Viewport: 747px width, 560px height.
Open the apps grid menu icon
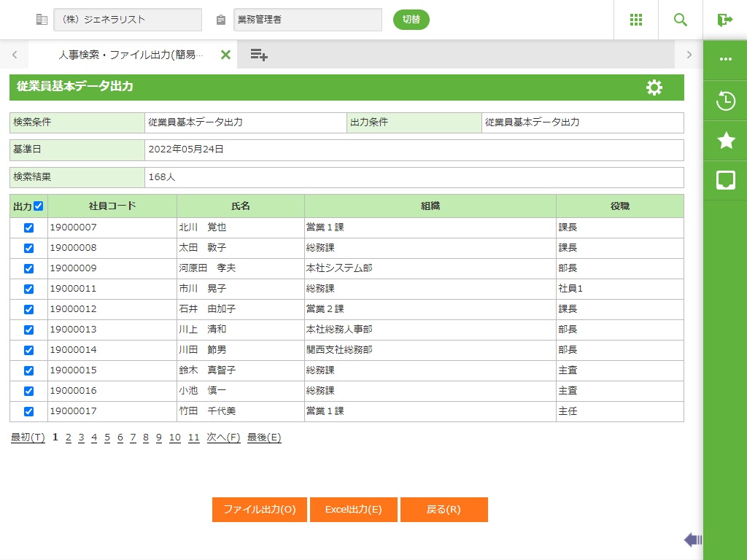tap(635, 20)
